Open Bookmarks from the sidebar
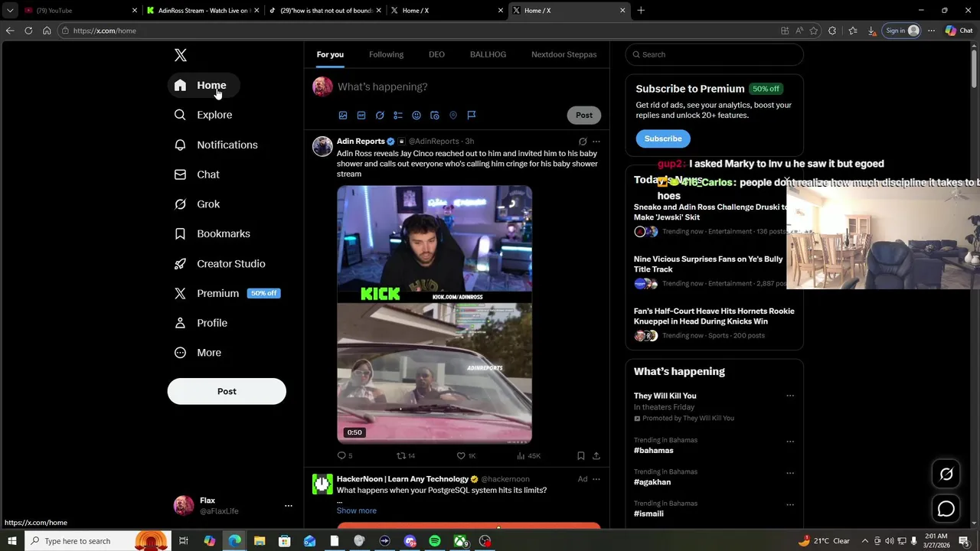 coord(212,233)
